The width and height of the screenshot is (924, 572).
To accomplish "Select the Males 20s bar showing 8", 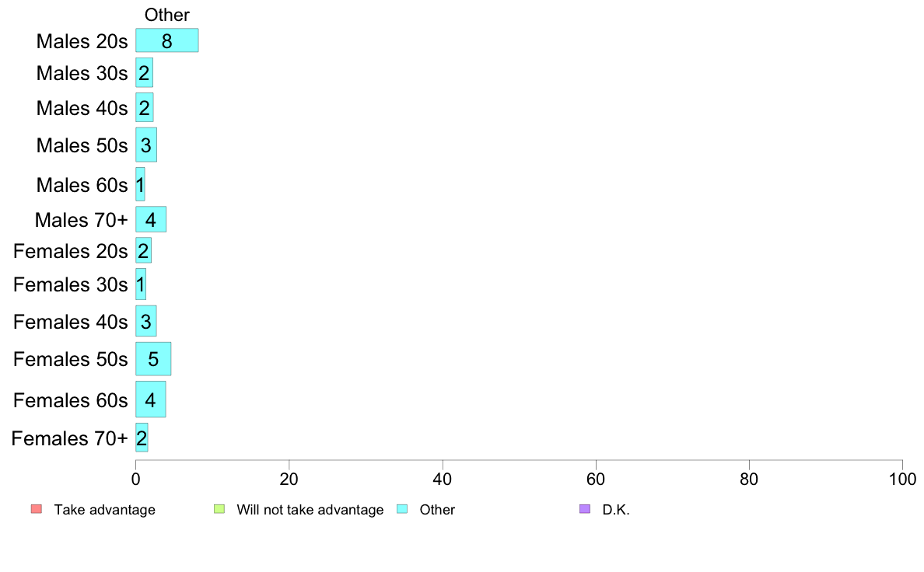I will (x=166, y=40).
